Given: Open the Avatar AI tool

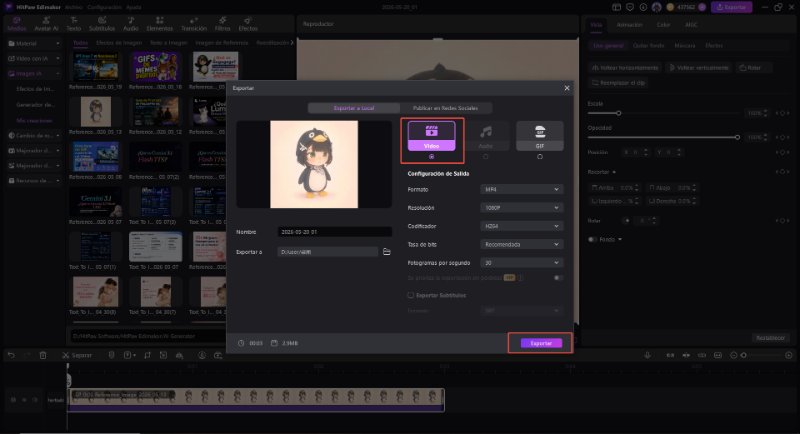Looking at the screenshot, I should point(46,24).
